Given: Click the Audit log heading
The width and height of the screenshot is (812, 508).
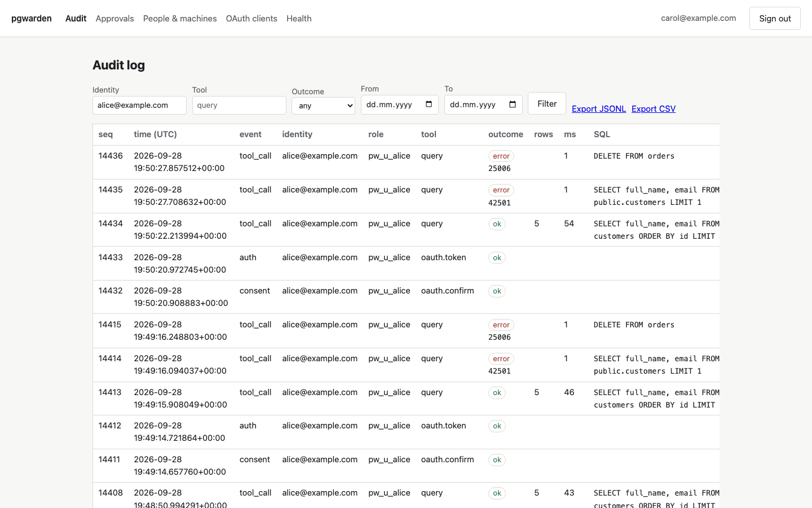Looking at the screenshot, I should 118,65.
